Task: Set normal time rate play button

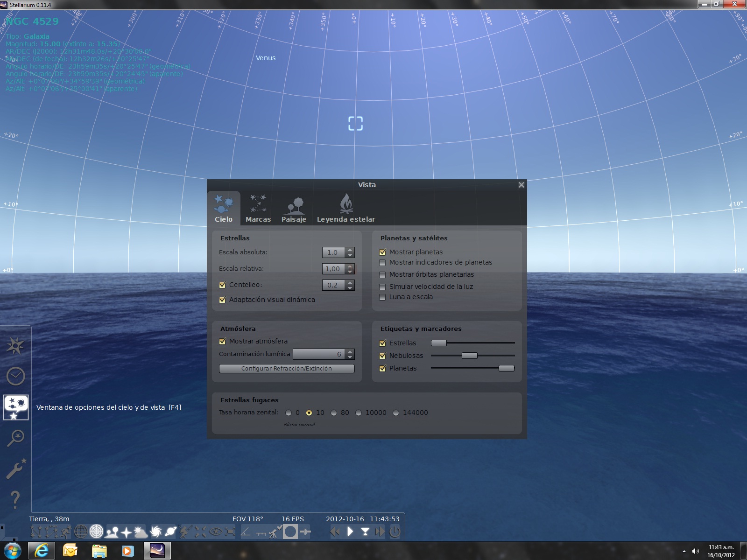Action: [350, 532]
